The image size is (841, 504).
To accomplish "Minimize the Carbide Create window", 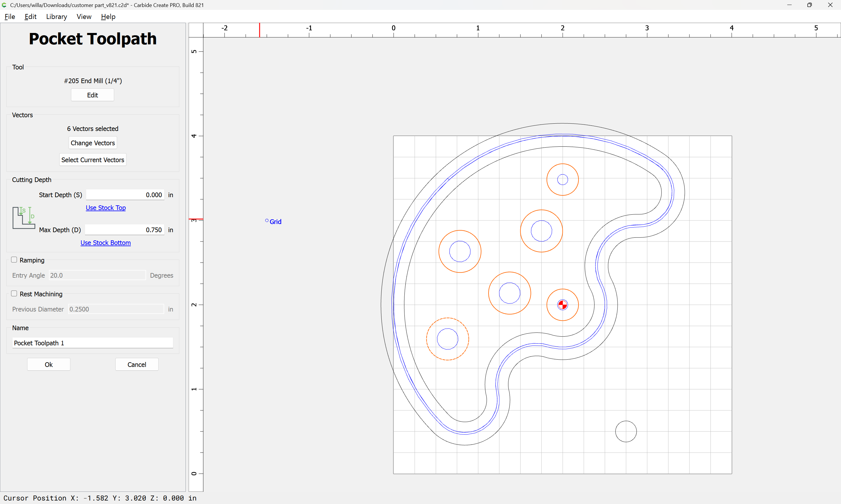I will (x=789, y=5).
